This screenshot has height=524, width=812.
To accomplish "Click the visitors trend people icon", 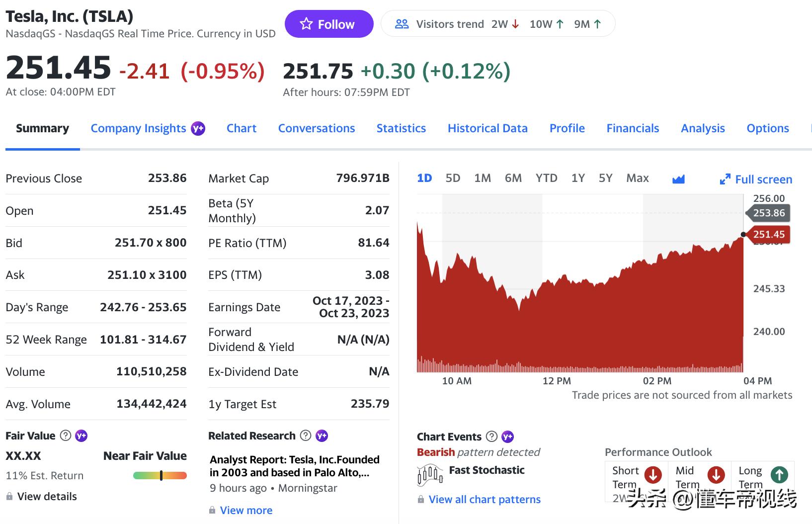I will pyautogui.click(x=402, y=24).
